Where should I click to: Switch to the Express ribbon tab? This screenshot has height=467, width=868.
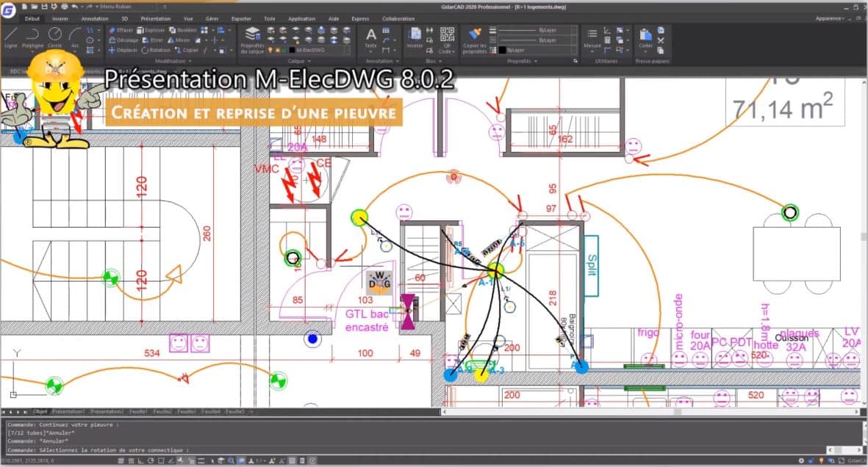[x=361, y=18]
